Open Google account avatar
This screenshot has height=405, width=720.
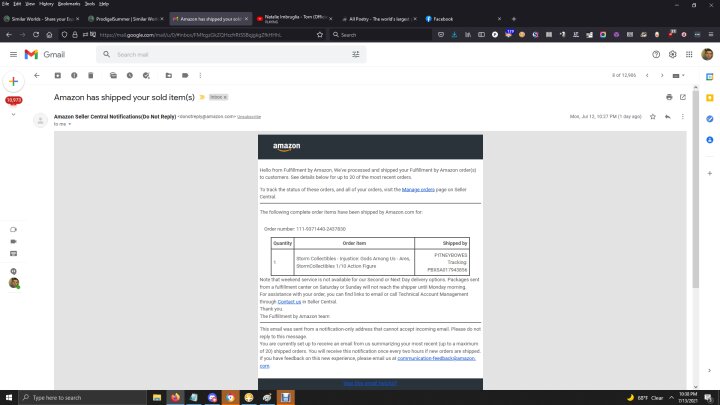coord(707,54)
